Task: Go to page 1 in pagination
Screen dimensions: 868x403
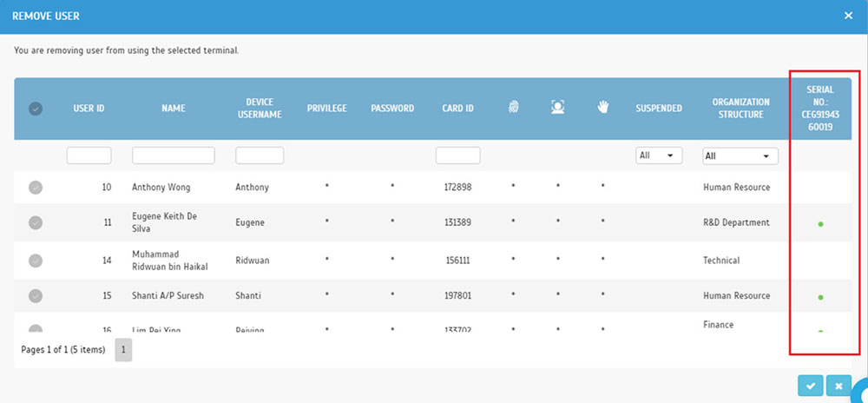Action: [123, 350]
